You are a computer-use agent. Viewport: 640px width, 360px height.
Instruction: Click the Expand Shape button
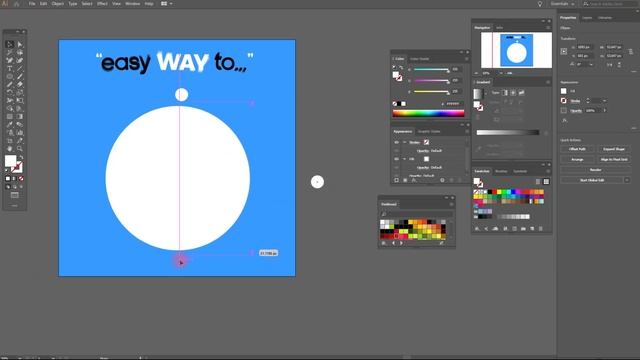point(613,149)
